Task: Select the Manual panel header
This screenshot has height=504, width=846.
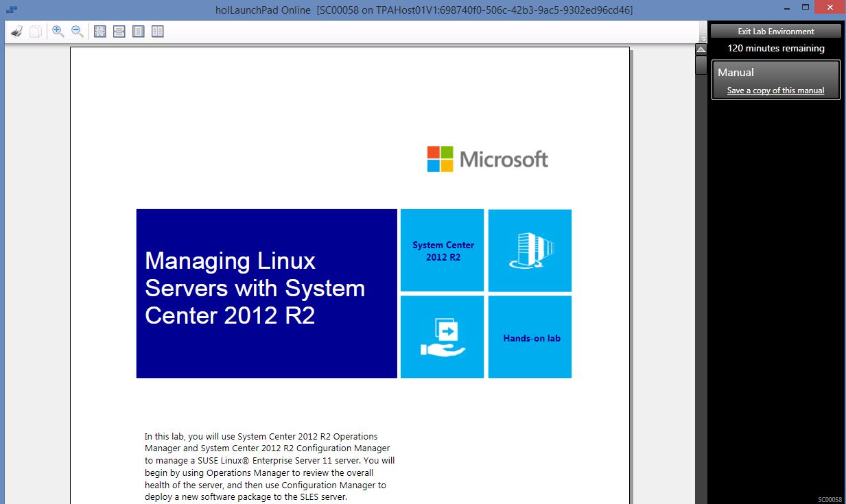Action: (736, 72)
